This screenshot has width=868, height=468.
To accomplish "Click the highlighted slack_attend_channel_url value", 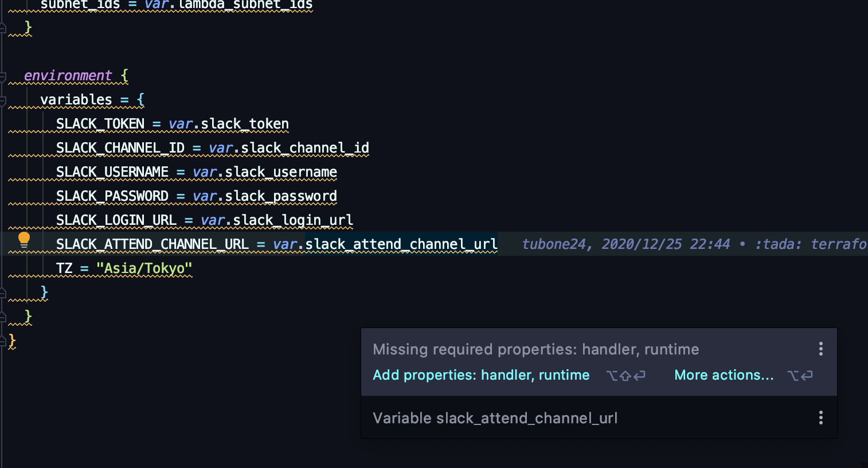I will tap(401, 244).
